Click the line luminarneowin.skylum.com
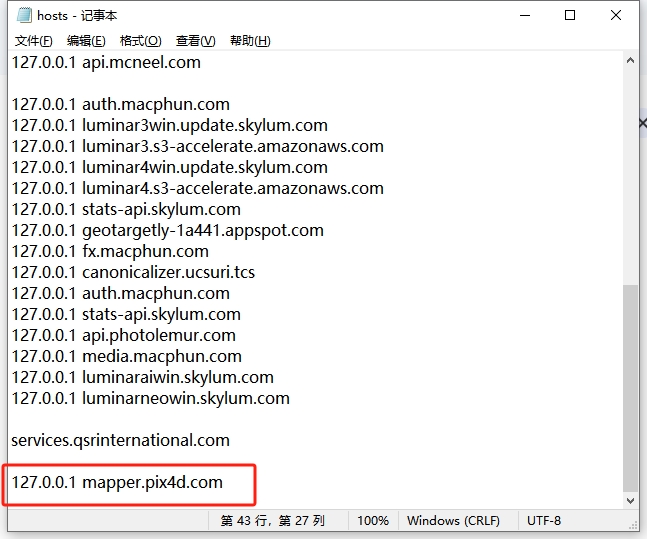The height and width of the screenshot is (539, 647). pos(151,398)
